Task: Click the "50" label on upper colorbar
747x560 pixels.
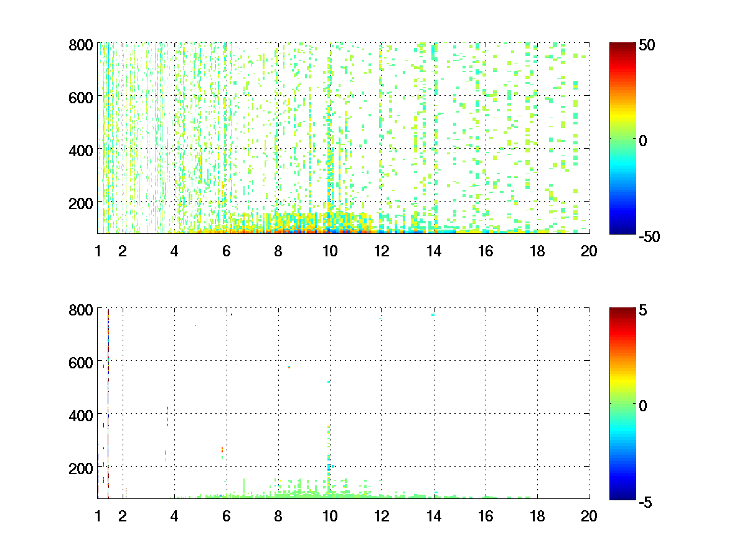Action: click(x=648, y=45)
